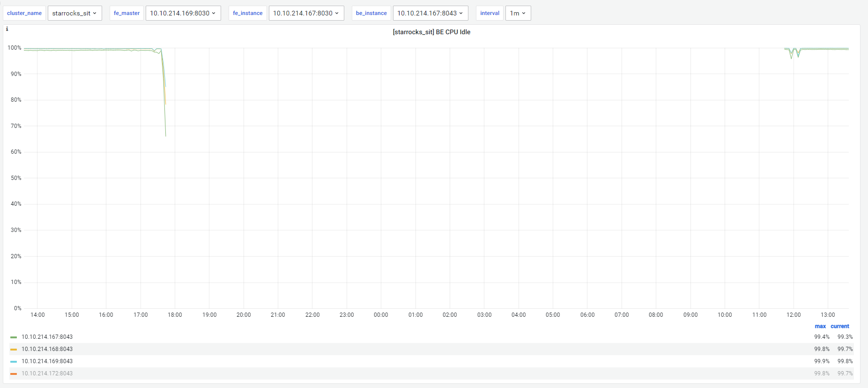Click the cluster_name variable label
Image resolution: width=868 pixels, height=388 pixels.
click(x=24, y=13)
